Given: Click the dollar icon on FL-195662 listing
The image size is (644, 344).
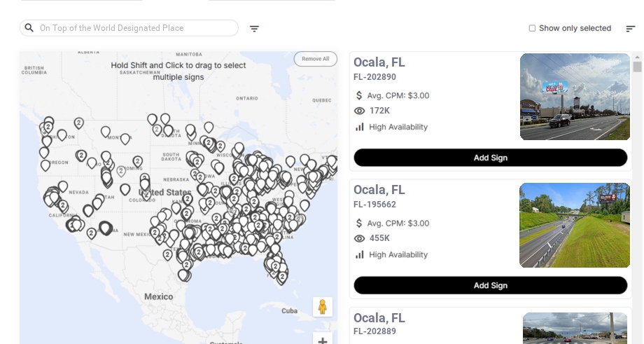Looking at the screenshot, I should [359, 223].
